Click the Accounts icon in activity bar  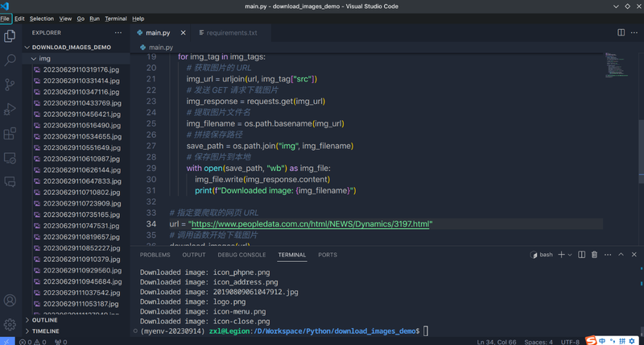click(x=10, y=301)
